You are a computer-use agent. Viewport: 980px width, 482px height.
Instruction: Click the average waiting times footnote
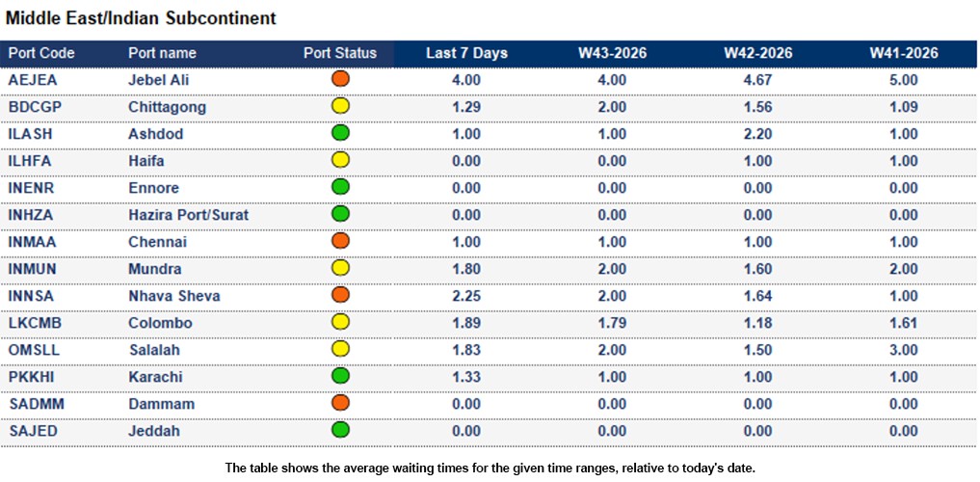pos(490,468)
